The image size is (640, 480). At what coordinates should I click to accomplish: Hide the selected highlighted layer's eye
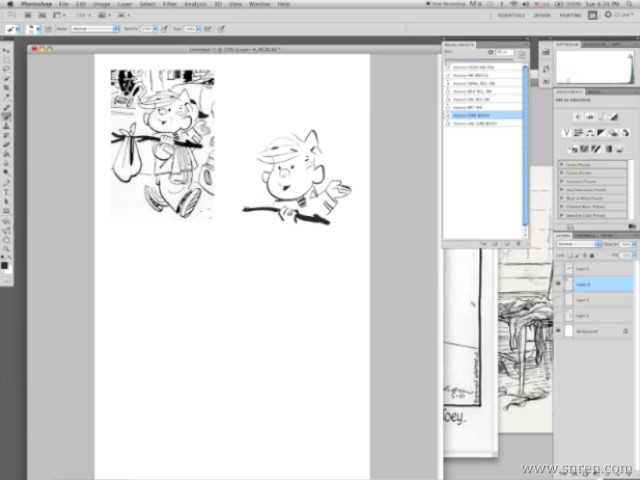(x=558, y=284)
